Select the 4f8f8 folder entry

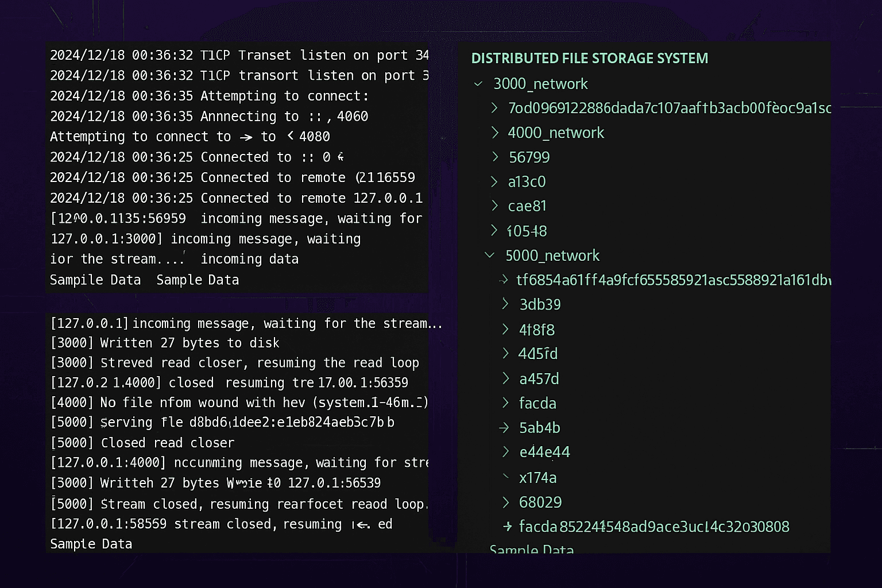tap(537, 330)
